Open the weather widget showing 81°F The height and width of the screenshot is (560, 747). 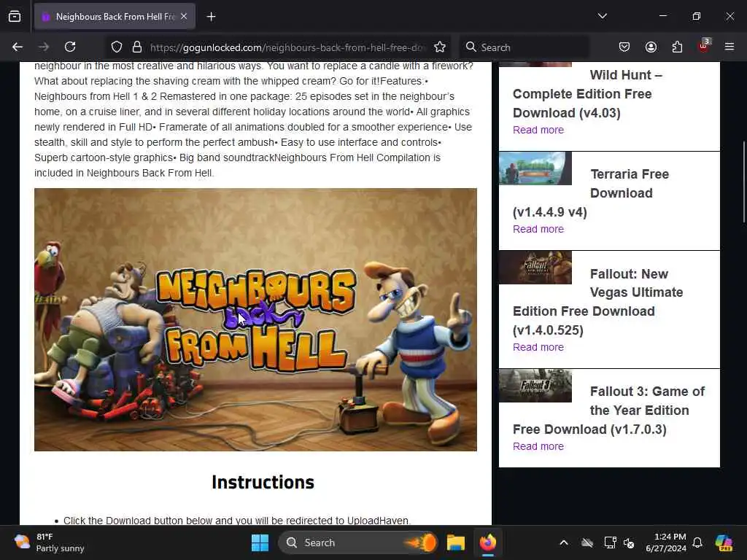tap(49, 542)
